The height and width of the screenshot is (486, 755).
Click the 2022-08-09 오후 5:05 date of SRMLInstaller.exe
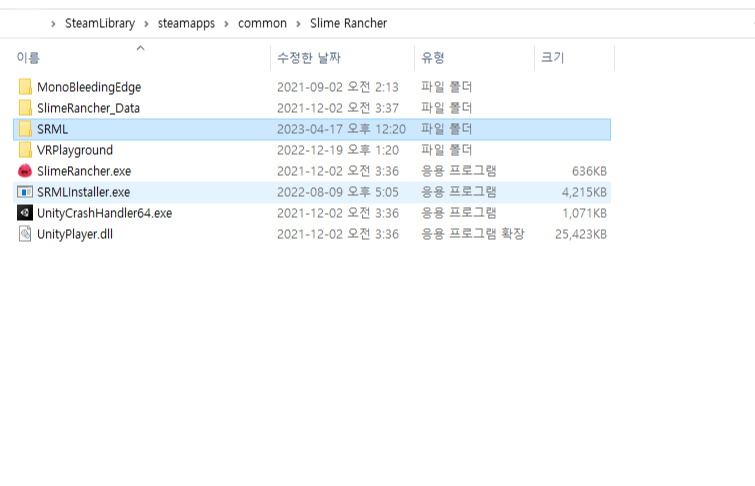click(x=338, y=192)
